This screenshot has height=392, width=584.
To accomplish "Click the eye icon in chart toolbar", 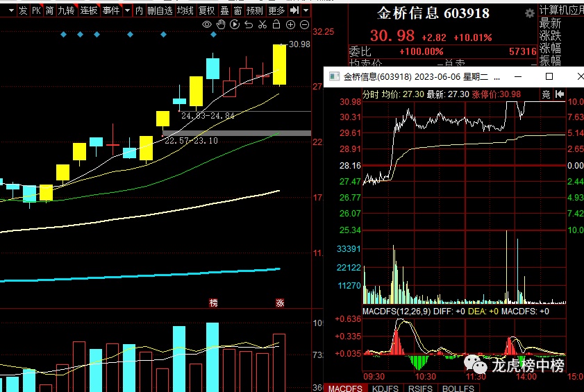I will click(x=207, y=25).
